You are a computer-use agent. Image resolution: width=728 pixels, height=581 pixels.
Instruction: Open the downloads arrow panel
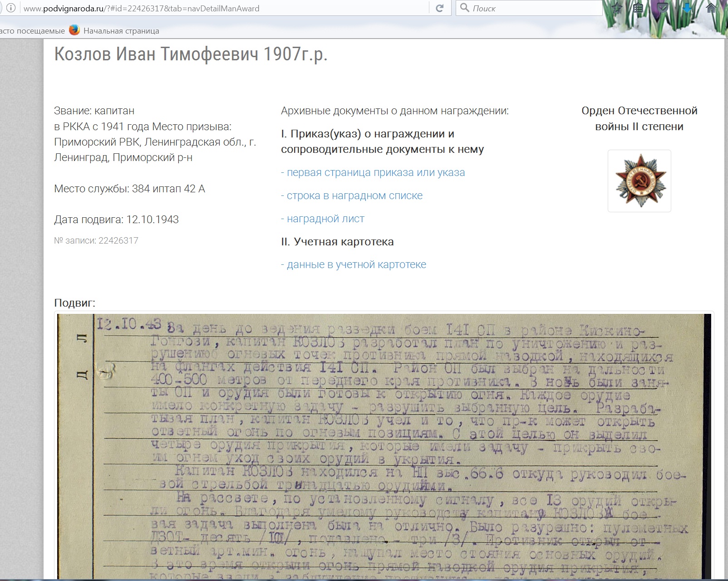pyautogui.click(x=687, y=8)
